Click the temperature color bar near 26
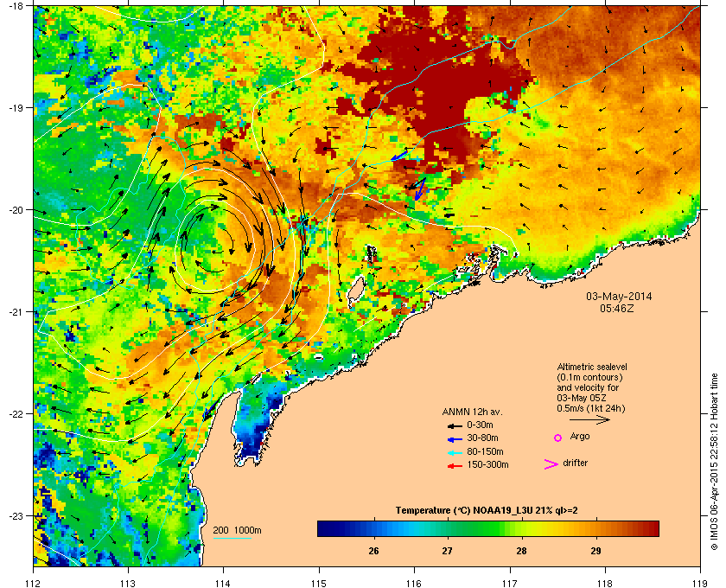Screen dimensions: 726x588 click(x=373, y=528)
